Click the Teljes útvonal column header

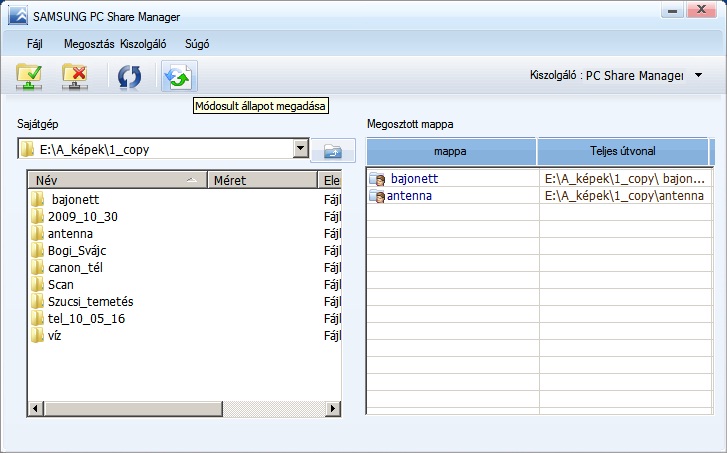pyautogui.click(x=623, y=151)
